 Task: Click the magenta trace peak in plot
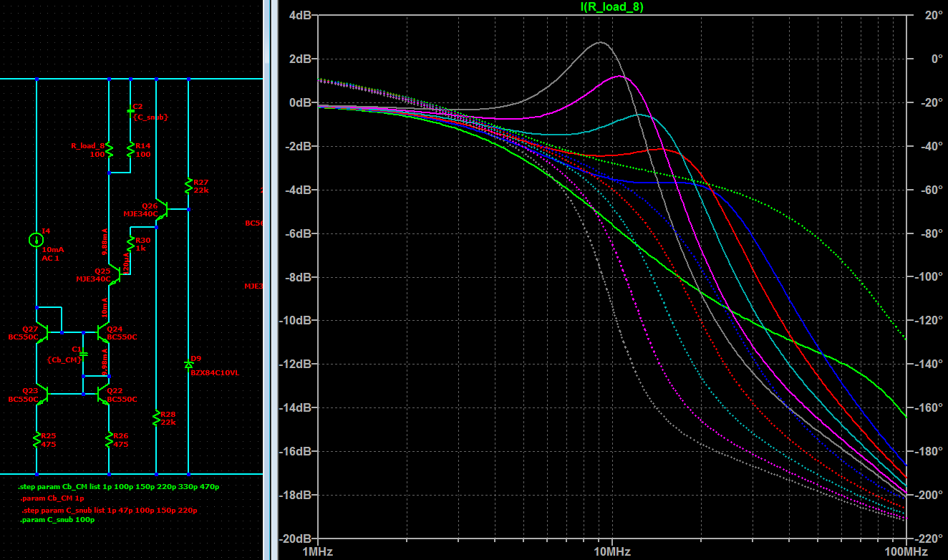click(620, 76)
